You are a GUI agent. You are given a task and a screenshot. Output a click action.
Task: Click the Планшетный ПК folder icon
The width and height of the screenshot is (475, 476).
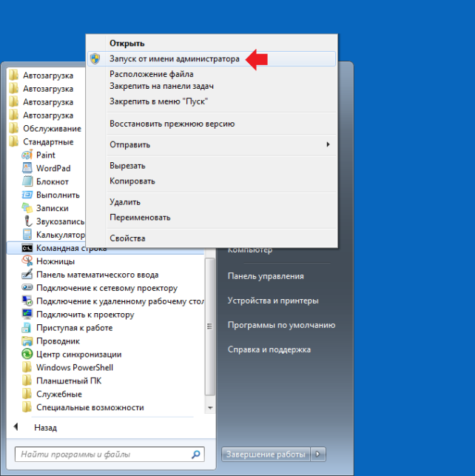pyautogui.click(x=27, y=381)
